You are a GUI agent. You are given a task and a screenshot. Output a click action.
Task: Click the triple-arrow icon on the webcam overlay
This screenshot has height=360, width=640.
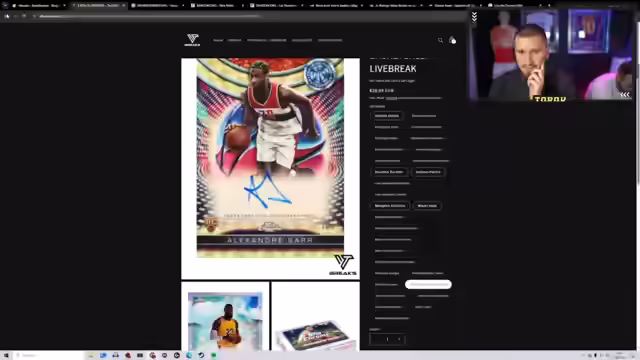click(x=625, y=95)
